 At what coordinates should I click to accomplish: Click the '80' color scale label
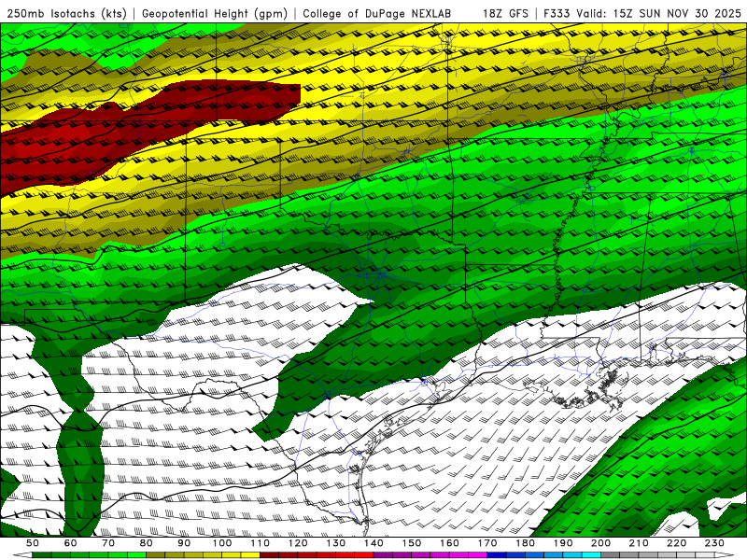tap(146, 543)
